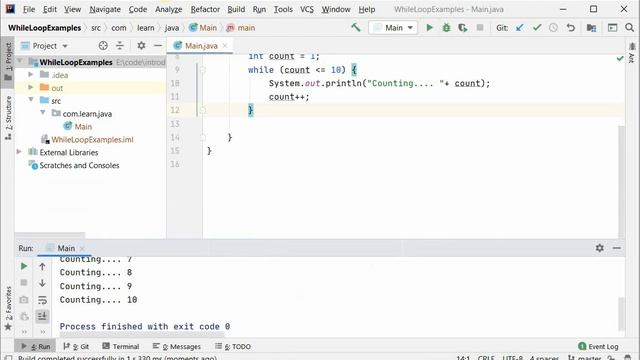The image size is (640, 360).
Task: Click the main method breadcrumb
Action: (241, 27)
